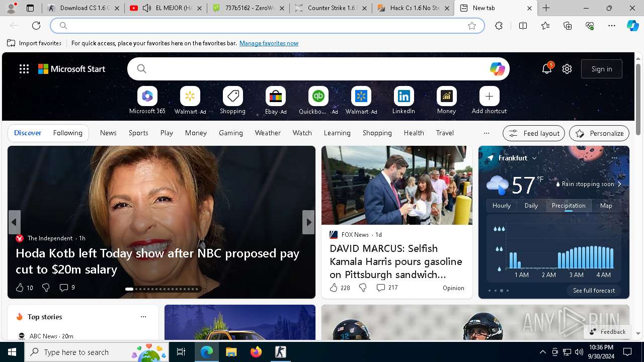Dislike the Kamala Harris opinion article
Image resolution: width=644 pixels, height=362 pixels.
click(363, 288)
